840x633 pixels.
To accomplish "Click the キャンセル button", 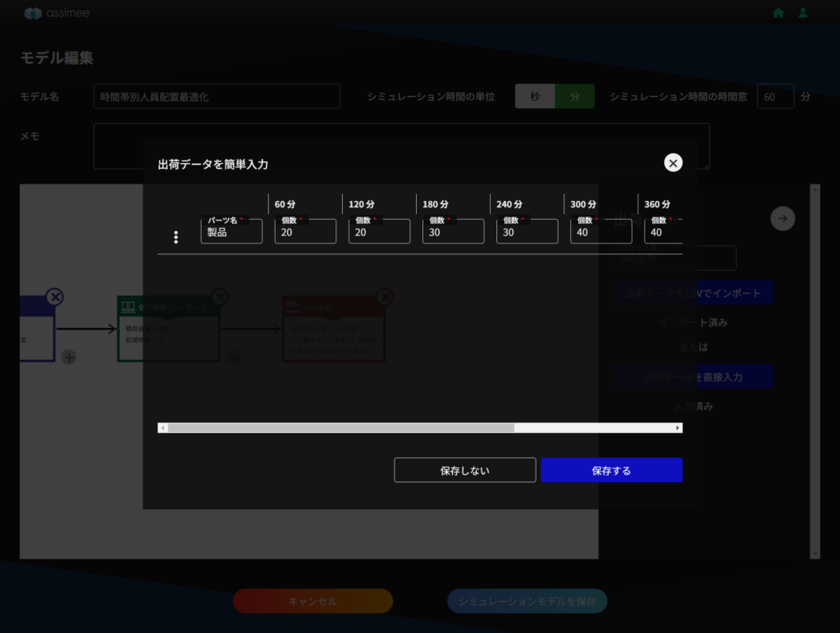I will [x=313, y=601].
